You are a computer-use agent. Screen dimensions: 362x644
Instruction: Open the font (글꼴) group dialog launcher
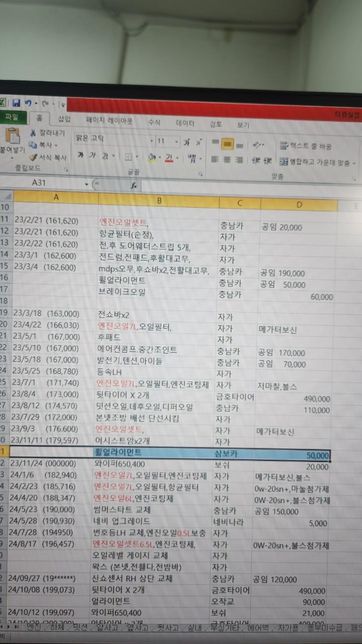pos(201,174)
